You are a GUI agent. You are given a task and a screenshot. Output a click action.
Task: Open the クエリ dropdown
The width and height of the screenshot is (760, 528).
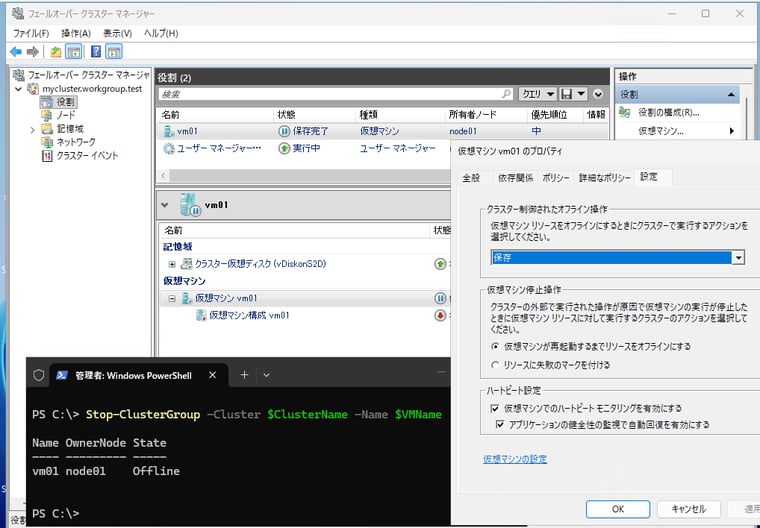pyautogui.click(x=538, y=94)
